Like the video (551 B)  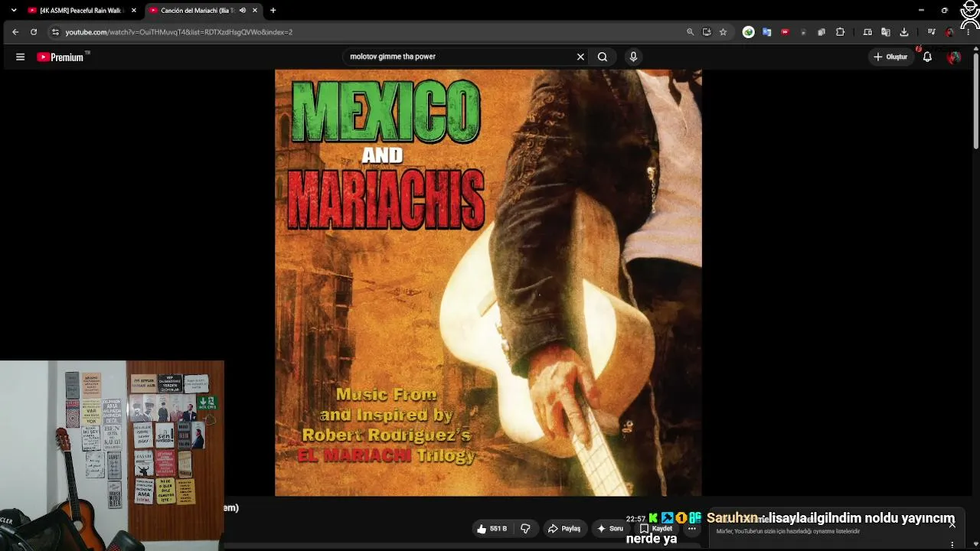pos(492,529)
